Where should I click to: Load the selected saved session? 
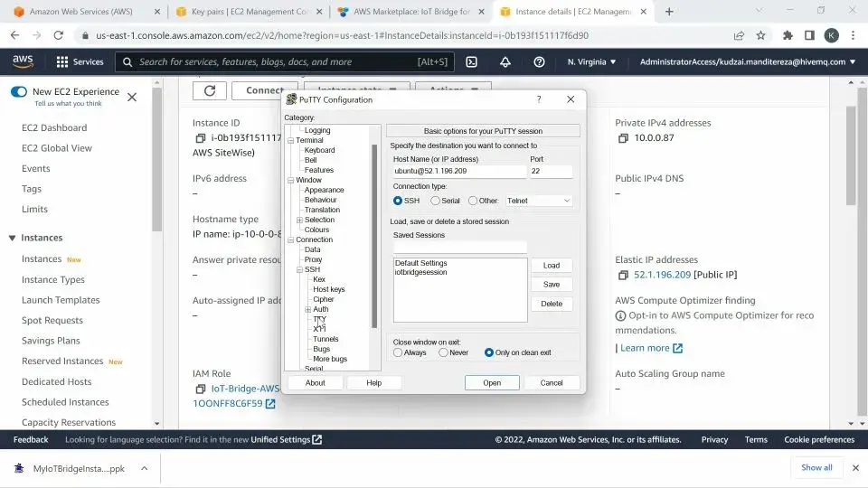tap(552, 266)
